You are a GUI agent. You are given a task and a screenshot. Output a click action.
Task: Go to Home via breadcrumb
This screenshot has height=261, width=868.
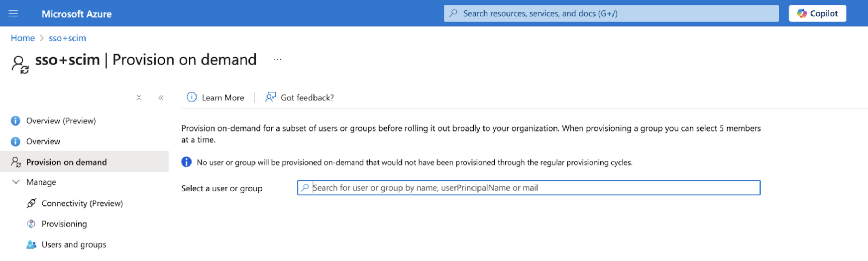coord(23,38)
